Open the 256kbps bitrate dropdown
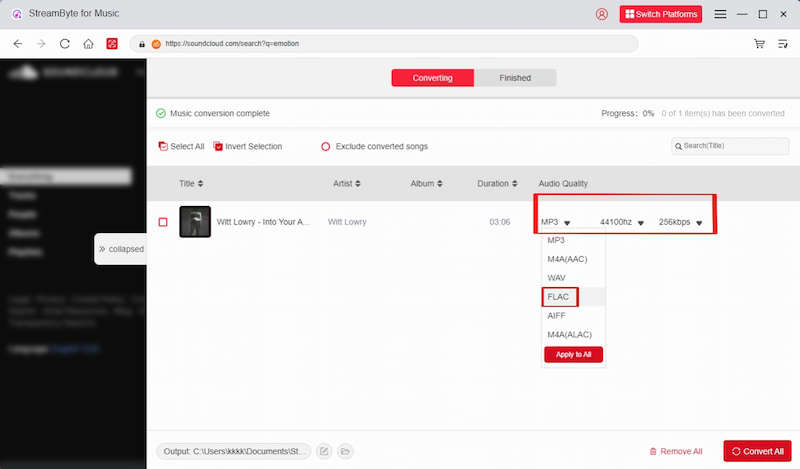The image size is (800, 469). 681,223
